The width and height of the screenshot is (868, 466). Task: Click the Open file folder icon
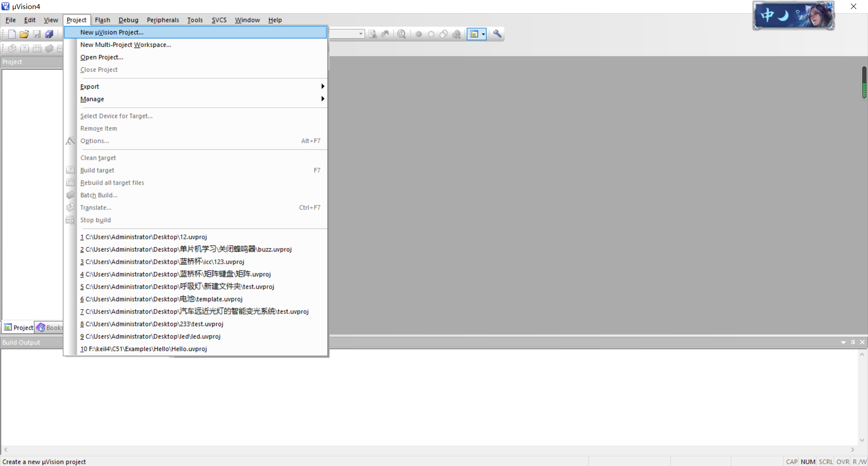point(24,34)
